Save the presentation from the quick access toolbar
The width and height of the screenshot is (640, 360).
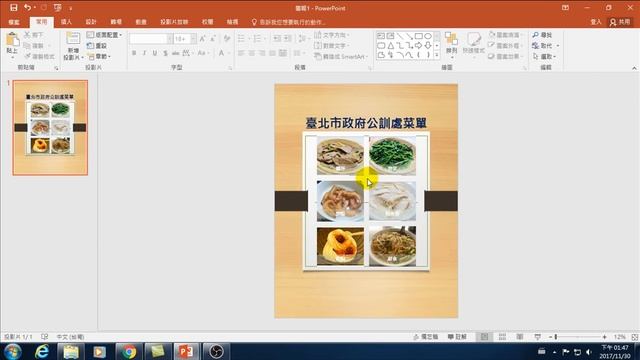(13, 7)
